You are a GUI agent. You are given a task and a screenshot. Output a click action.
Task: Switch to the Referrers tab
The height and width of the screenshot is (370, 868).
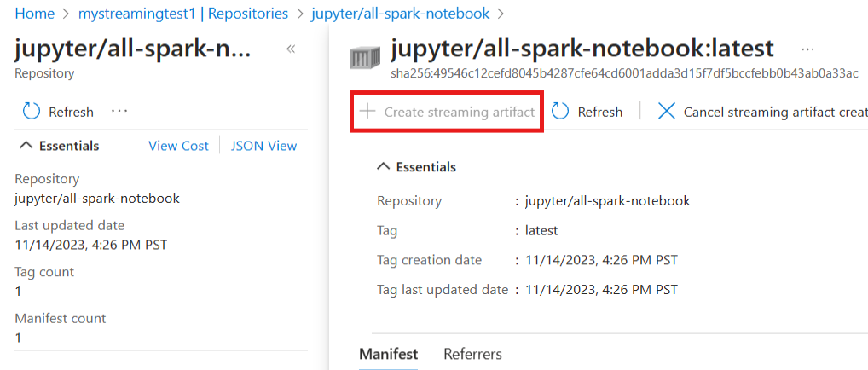coord(472,354)
